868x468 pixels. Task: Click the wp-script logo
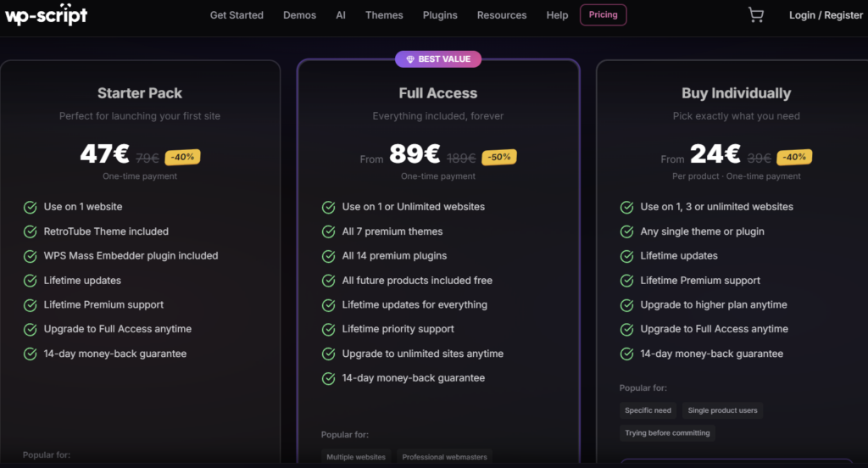[x=46, y=14]
